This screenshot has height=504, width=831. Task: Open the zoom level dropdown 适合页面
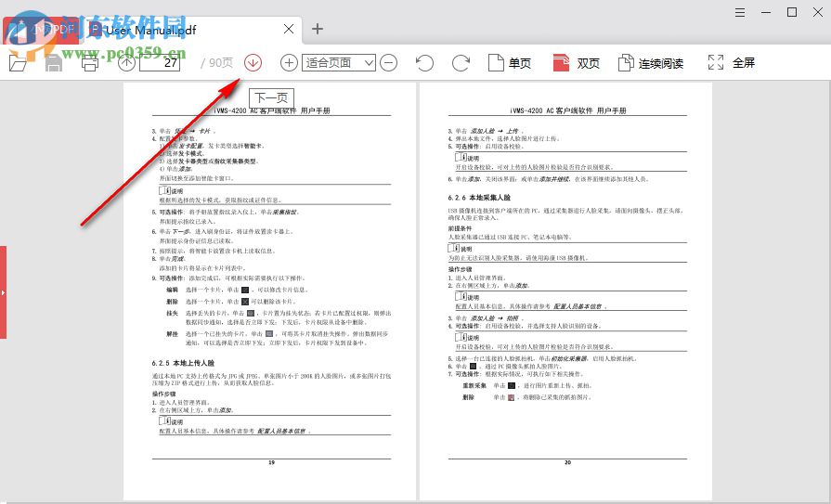(339, 63)
